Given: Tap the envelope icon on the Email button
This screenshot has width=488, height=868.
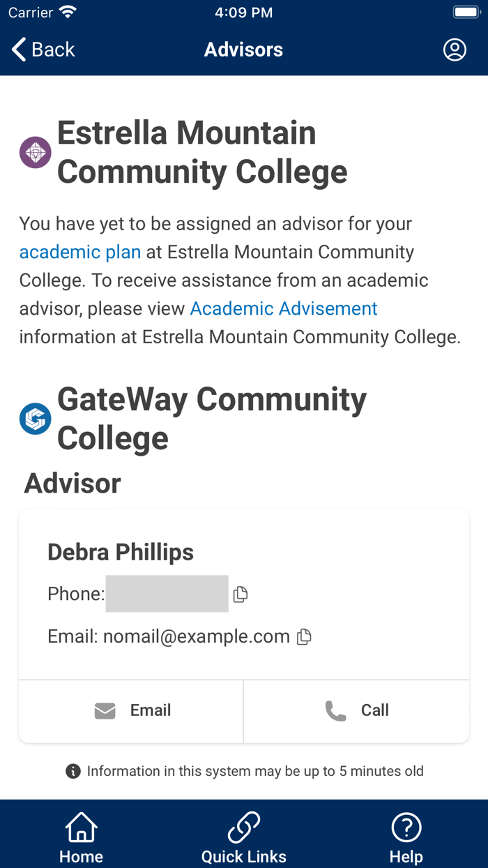Looking at the screenshot, I should coord(104,710).
